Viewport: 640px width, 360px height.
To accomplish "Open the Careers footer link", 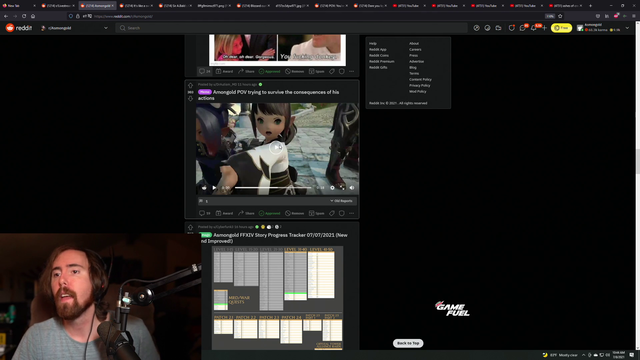I will coord(415,49).
